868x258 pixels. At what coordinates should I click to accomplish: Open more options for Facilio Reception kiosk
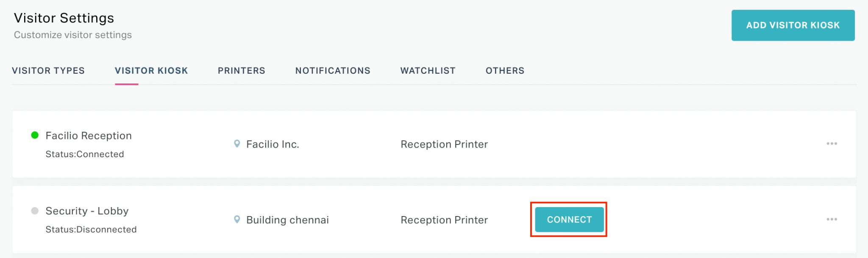(x=832, y=144)
